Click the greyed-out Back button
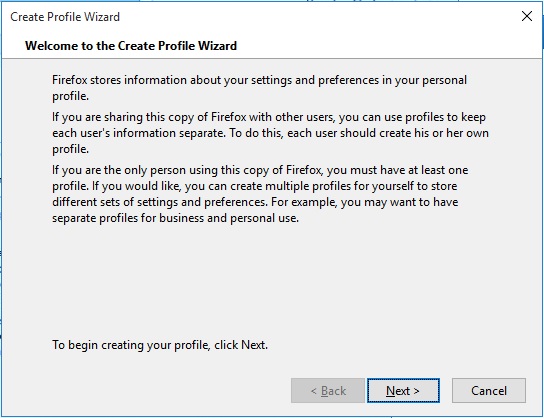Viewport: 544px width, 418px height. [328, 391]
